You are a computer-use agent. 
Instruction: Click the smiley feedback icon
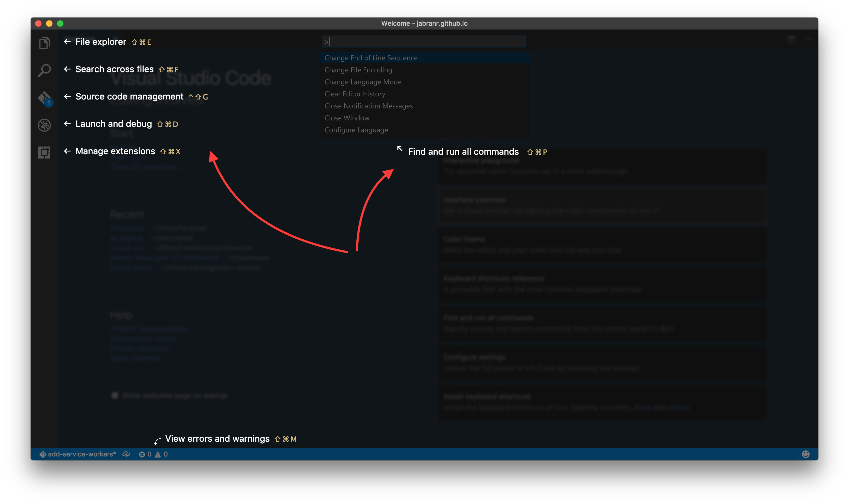coord(806,454)
